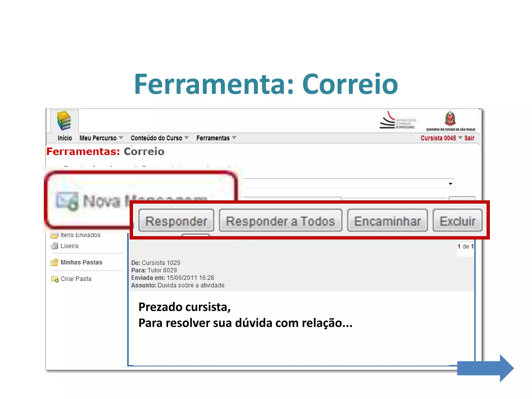The width and height of the screenshot is (532, 399).
Task: Click the recipient line Para: Tutor 8029
Action: tap(154, 270)
